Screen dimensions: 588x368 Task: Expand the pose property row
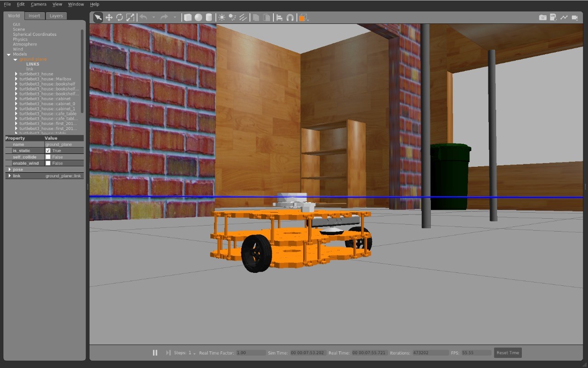[10, 170]
